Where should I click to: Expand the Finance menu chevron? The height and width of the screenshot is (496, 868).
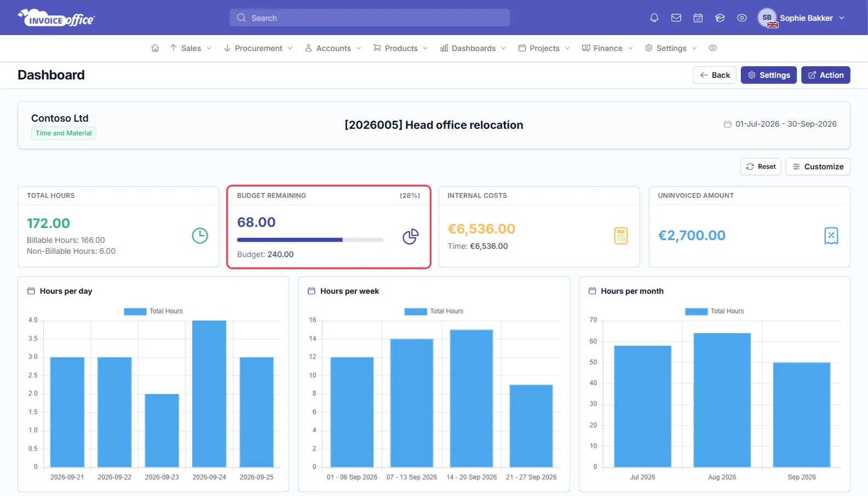[630, 48]
